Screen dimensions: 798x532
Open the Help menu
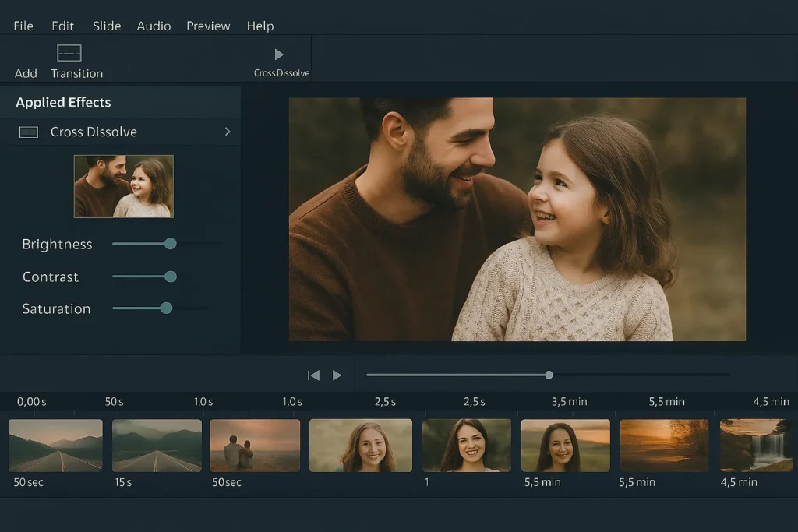pos(260,26)
